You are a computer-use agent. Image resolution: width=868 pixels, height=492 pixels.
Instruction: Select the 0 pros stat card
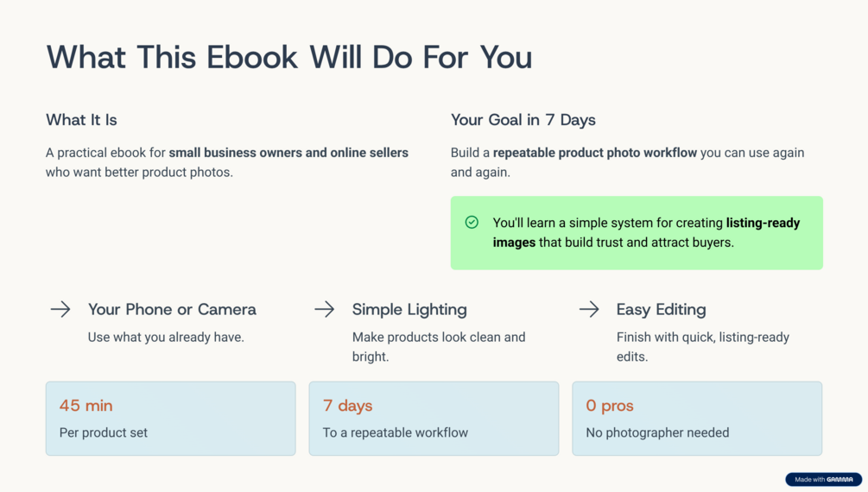697,419
